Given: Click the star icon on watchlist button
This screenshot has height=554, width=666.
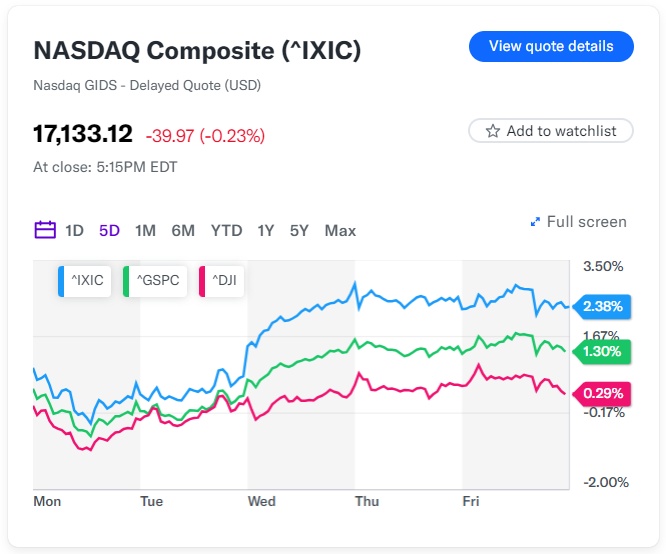Looking at the screenshot, I should click(x=493, y=131).
